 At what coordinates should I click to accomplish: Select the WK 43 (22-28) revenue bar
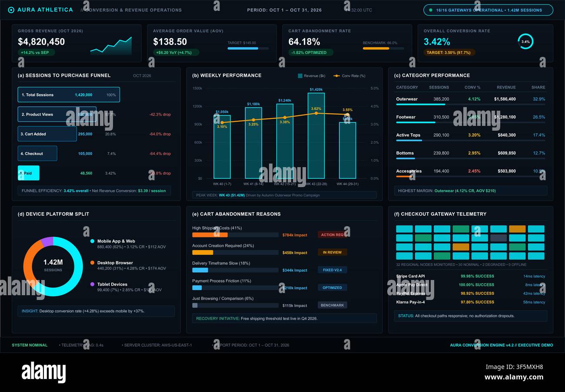tap(316, 136)
